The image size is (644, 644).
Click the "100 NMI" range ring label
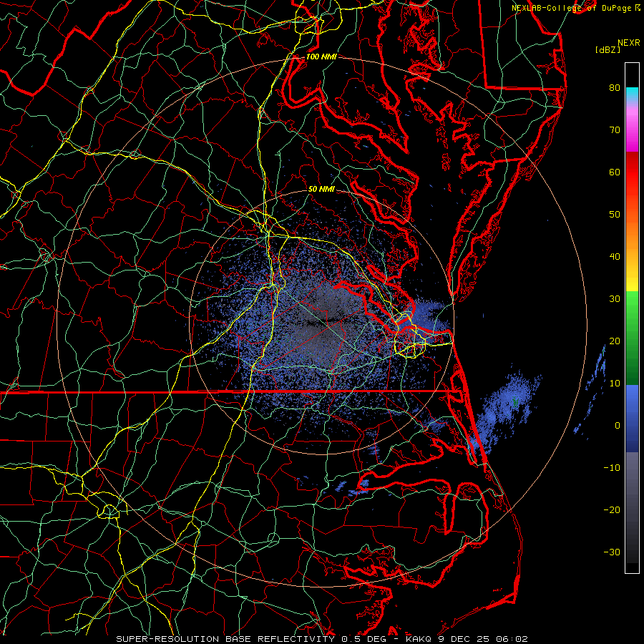[321, 57]
